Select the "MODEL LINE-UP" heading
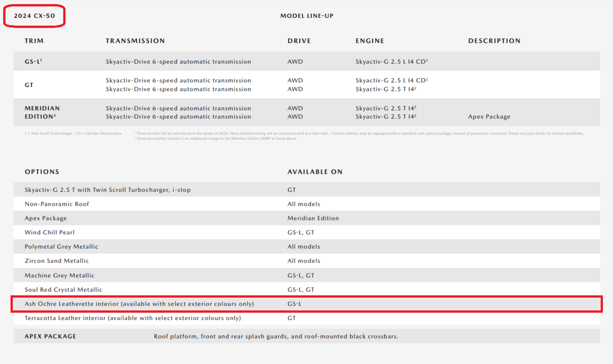 coord(306,16)
